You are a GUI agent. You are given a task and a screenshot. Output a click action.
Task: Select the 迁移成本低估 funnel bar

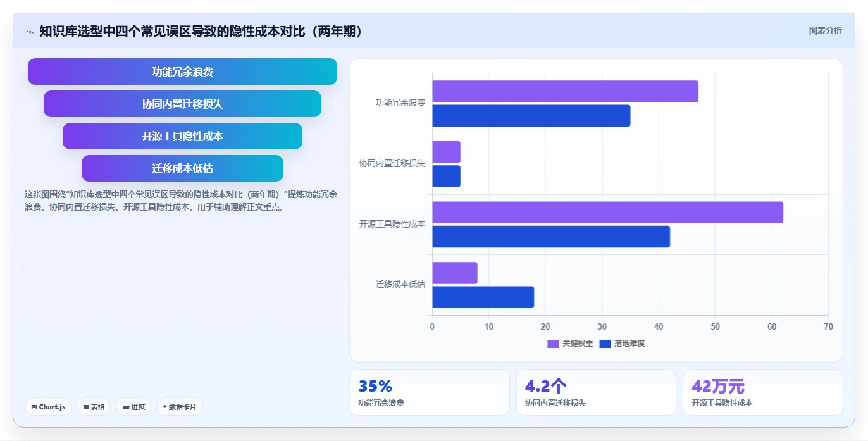[x=182, y=168]
